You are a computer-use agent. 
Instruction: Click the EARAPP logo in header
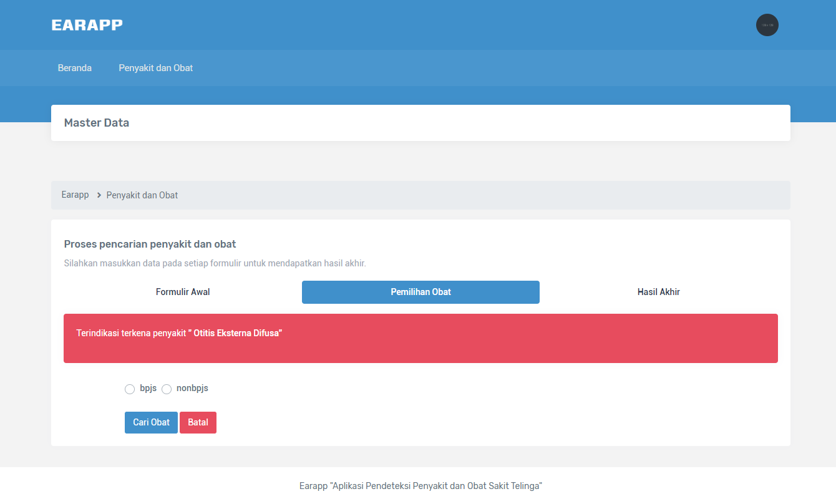(x=87, y=25)
